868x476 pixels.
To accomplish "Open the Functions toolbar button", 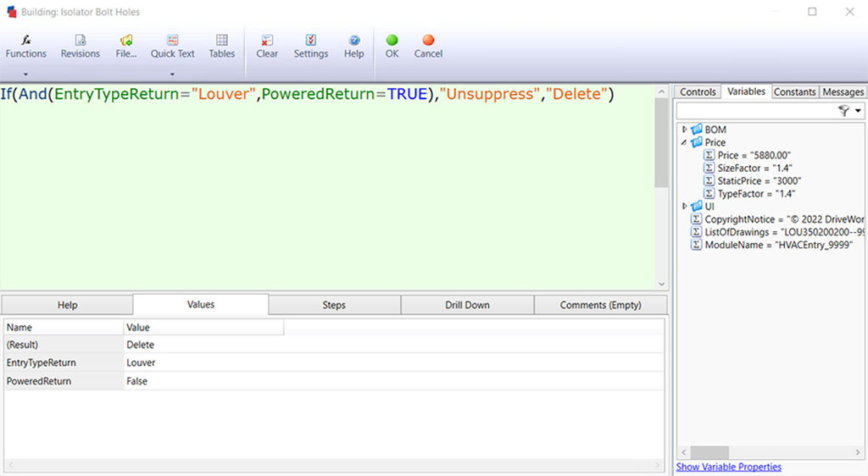I will pos(26,47).
